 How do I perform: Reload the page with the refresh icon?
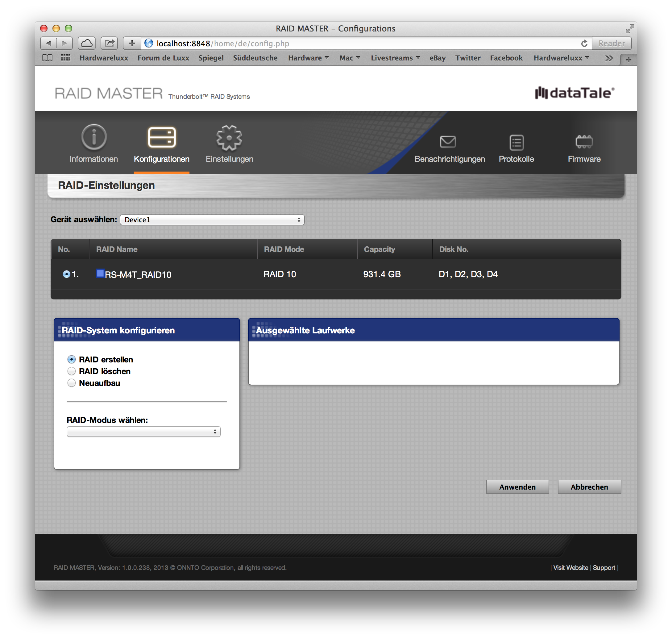[584, 43]
